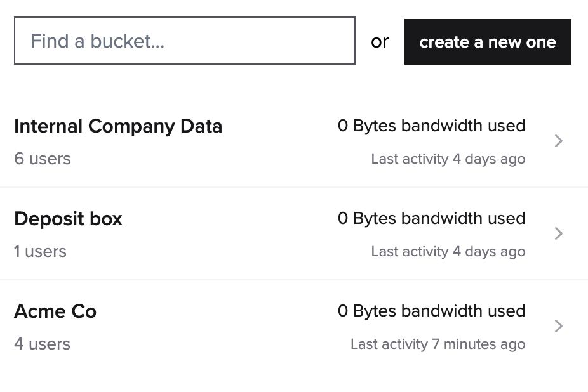
Task: Open the Acme Co bucket via its arrow
Action: 558,326
